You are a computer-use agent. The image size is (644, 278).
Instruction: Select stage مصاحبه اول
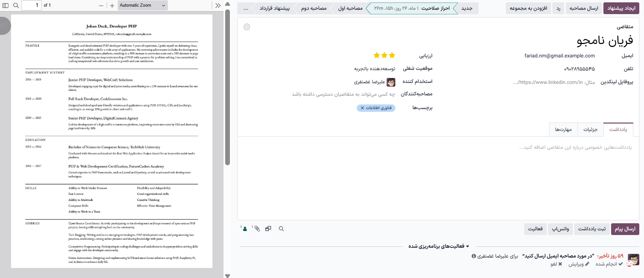[x=350, y=8]
